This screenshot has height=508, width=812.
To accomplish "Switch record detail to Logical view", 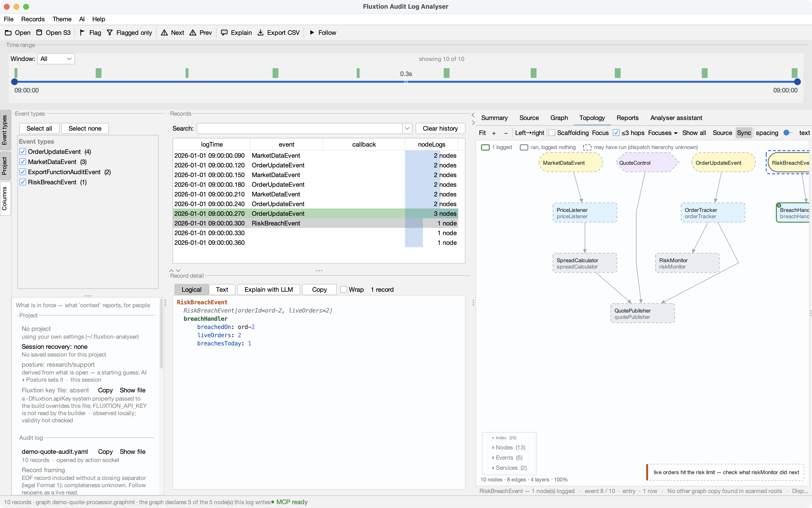I will click(x=192, y=290).
